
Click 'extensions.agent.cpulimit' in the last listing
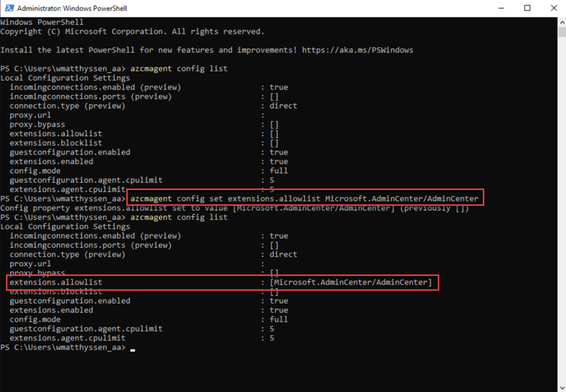(x=67, y=338)
